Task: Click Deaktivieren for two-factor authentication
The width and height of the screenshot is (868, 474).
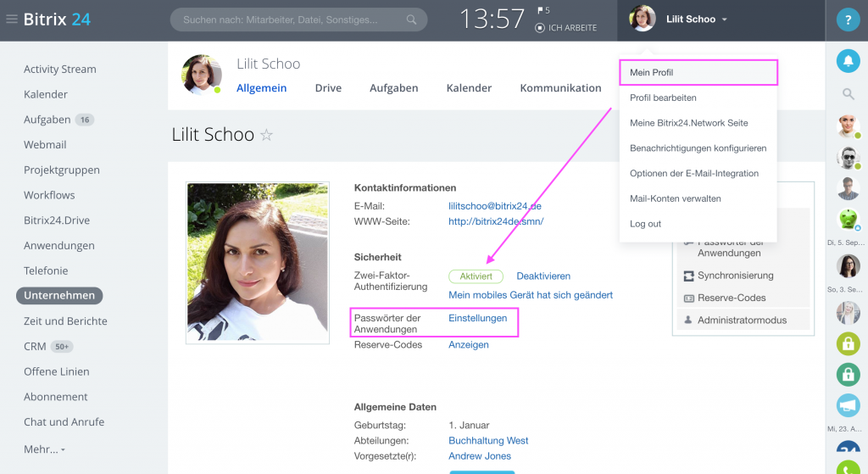Action: [x=543, y=276]
